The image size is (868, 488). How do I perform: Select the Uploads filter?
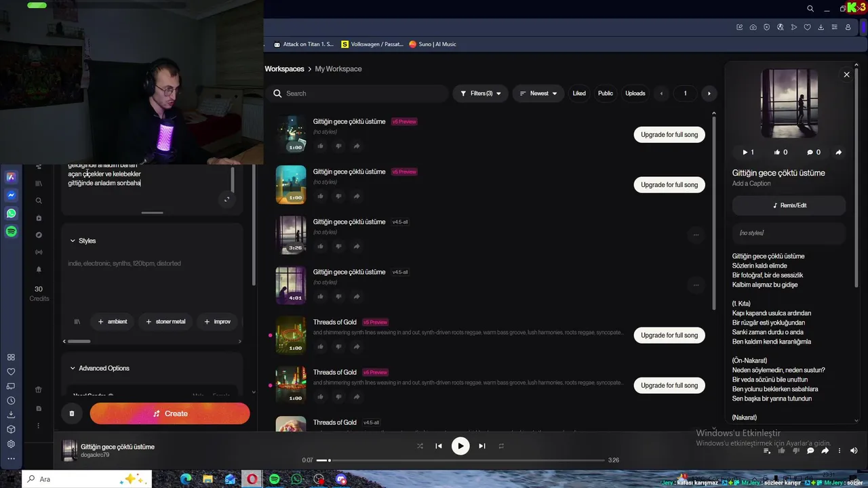coord(635,94)
